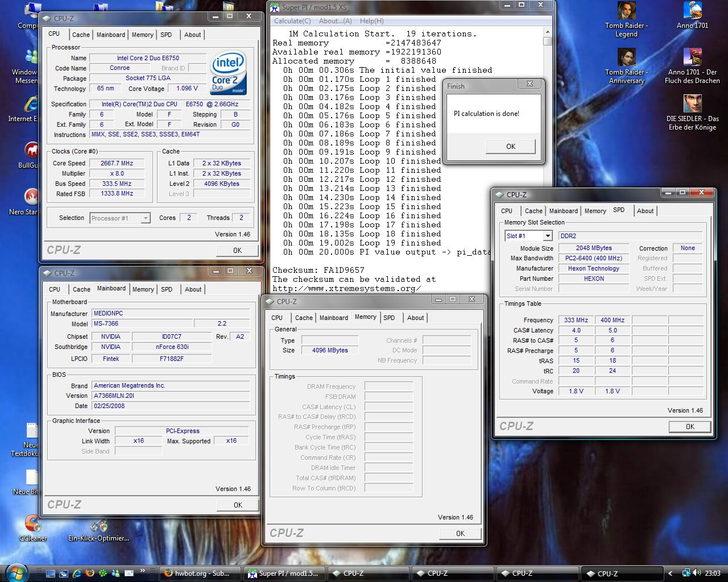
Task: Switch to hwbot.org Firefox taskbar button
Action: click(200, 573)
